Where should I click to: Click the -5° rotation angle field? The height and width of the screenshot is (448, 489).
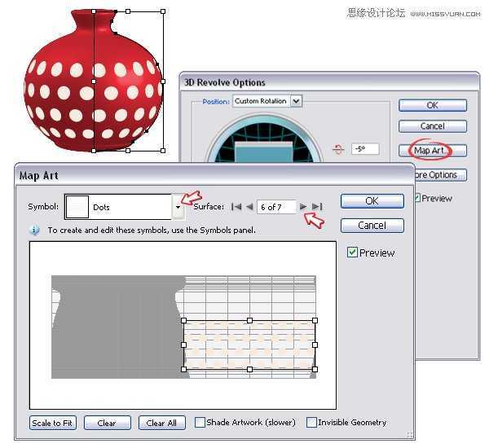[x=365, y=149]
